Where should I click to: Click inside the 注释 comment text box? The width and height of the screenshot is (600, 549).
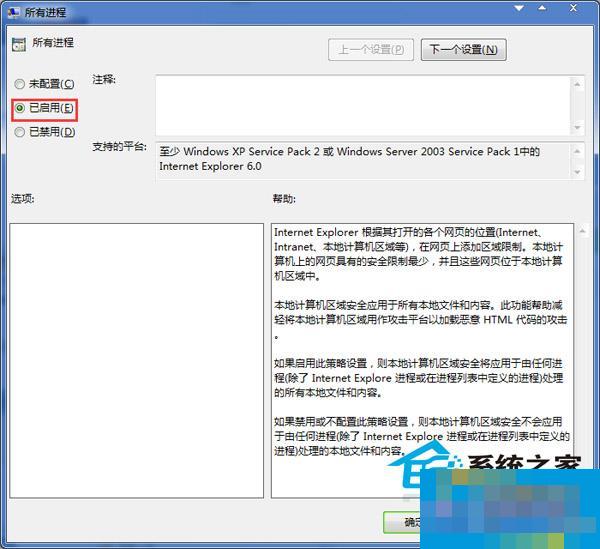tap(363, 105)
